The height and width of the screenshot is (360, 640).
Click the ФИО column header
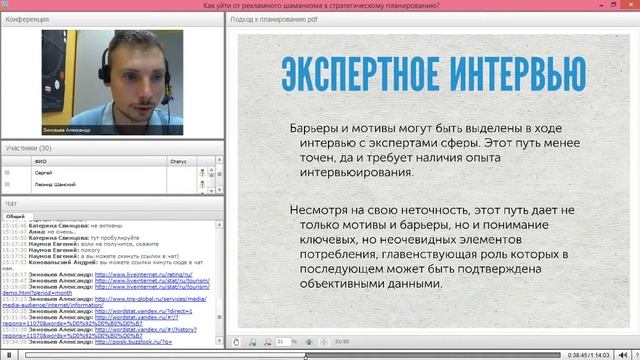click(99, 161)
